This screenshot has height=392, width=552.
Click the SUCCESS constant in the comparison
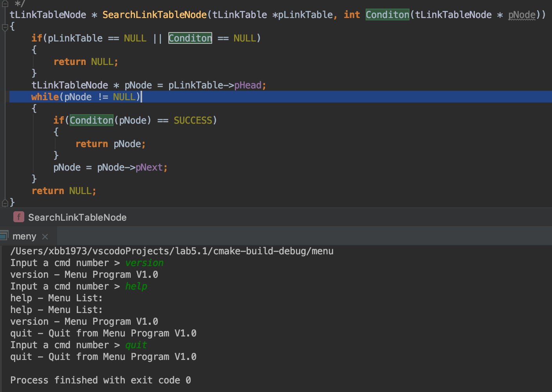(193, 120)
